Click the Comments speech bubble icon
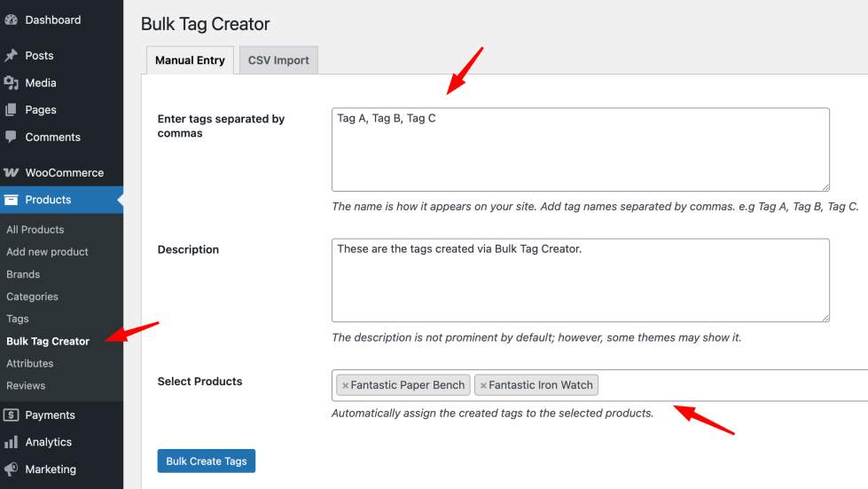 click(11, 137)
